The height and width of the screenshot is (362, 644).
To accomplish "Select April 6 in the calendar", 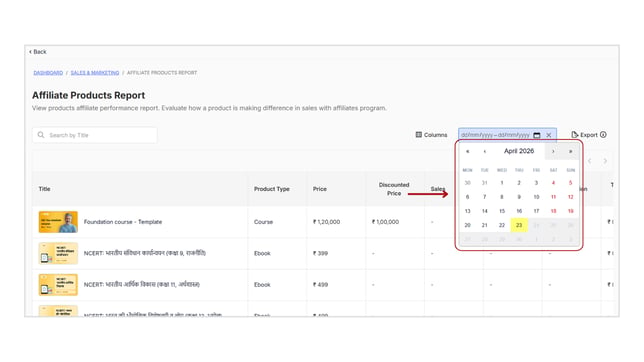I will [467, 197].
